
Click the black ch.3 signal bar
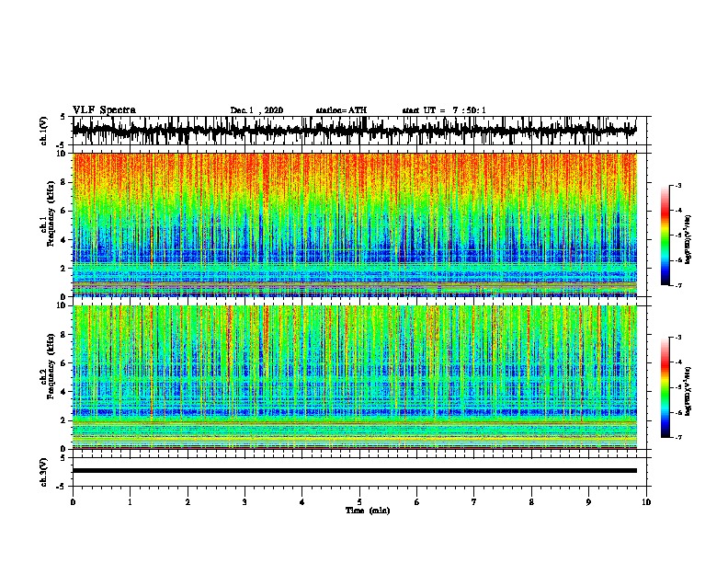pyautogui.click(x=354, y=471)
